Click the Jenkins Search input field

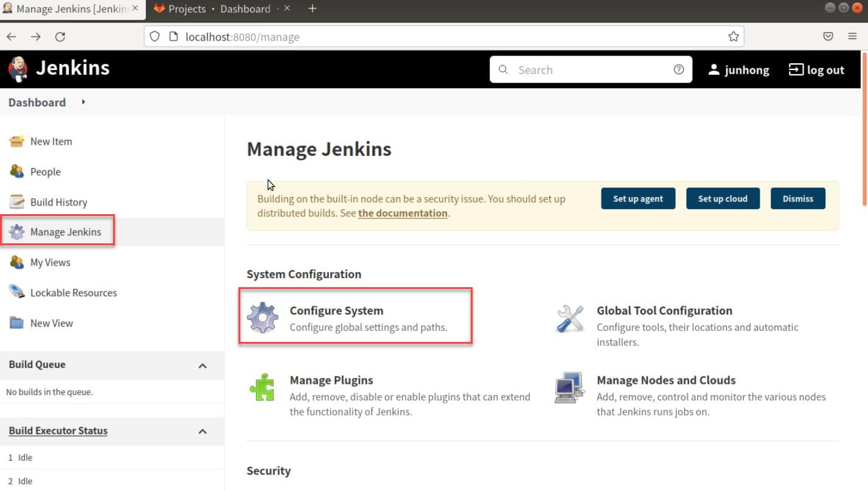click(x=591, y=69)
